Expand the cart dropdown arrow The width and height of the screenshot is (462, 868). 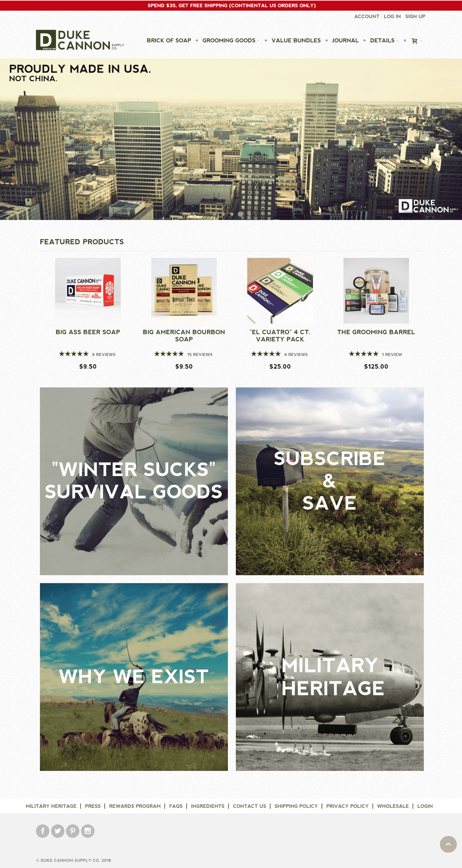click(x=421, y=41)
